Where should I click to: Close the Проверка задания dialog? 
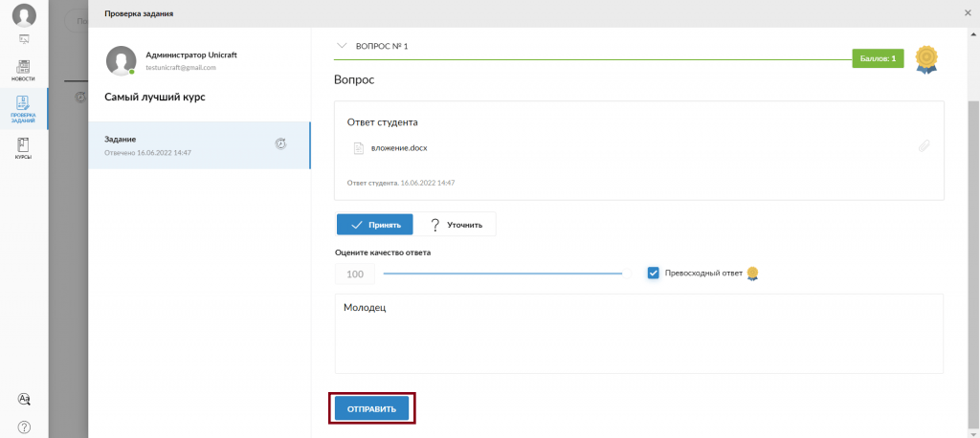point(969,13)
